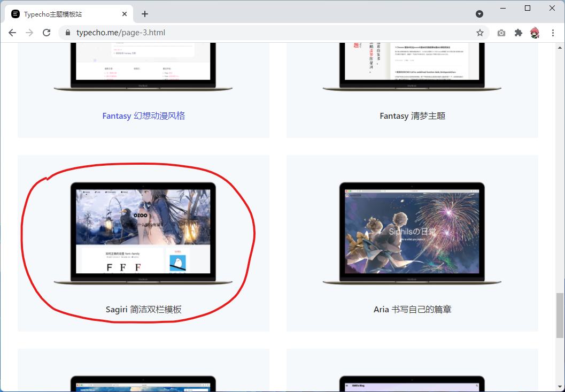Open a new browser tab
Image resolution: width=565 pixels, height=392 pixels.
tap(144, 14)
